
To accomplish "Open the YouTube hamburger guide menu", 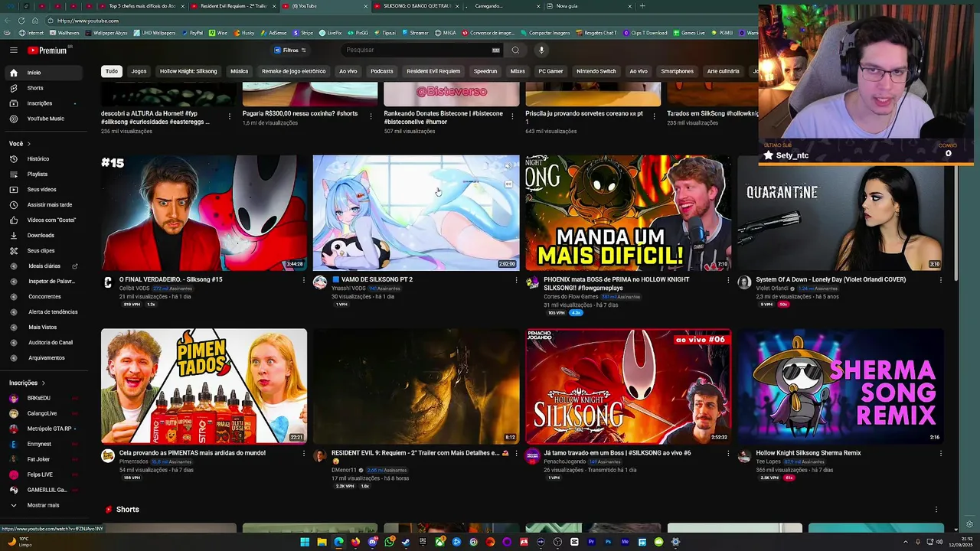I will click(x=13, y=50).
